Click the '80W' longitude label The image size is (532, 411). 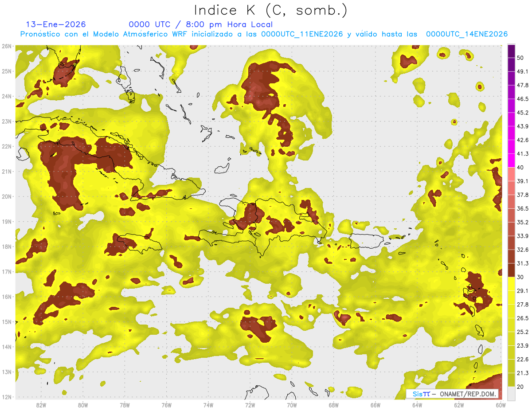click(82, 405)
